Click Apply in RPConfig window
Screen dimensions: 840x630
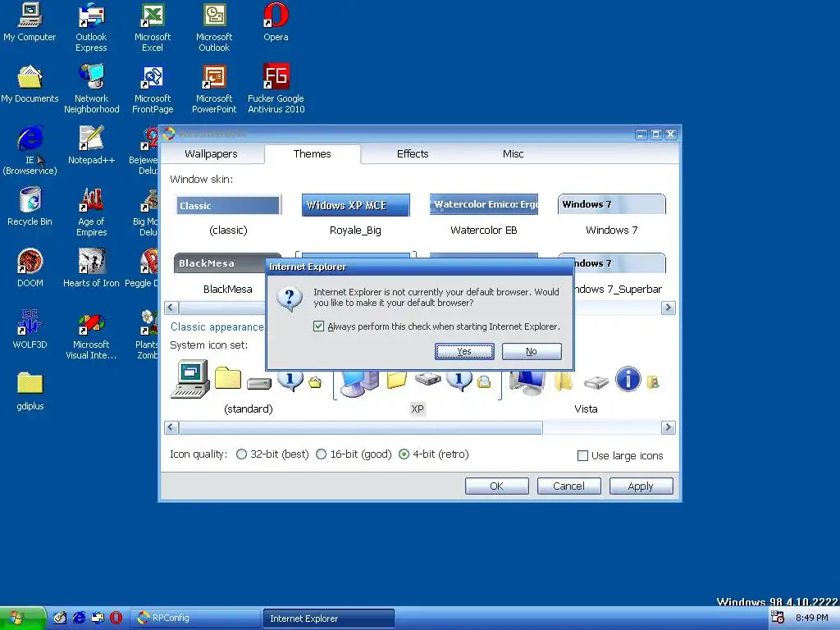tap(641, 486)
